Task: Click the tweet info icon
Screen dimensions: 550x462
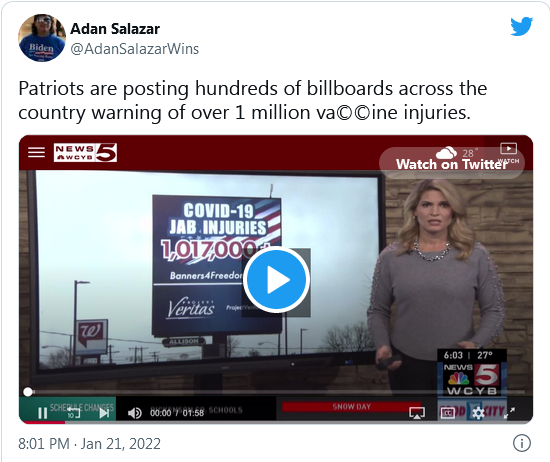Action: (x=522, y=443)
